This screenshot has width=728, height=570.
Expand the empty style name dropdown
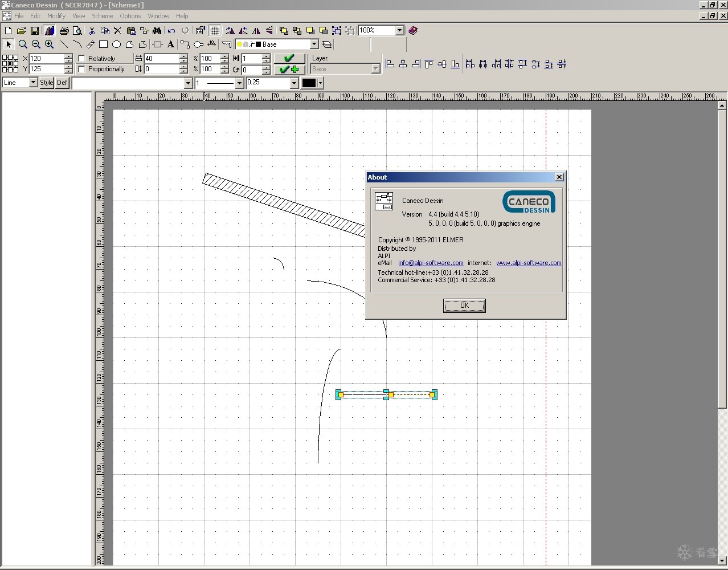(189, 83)
